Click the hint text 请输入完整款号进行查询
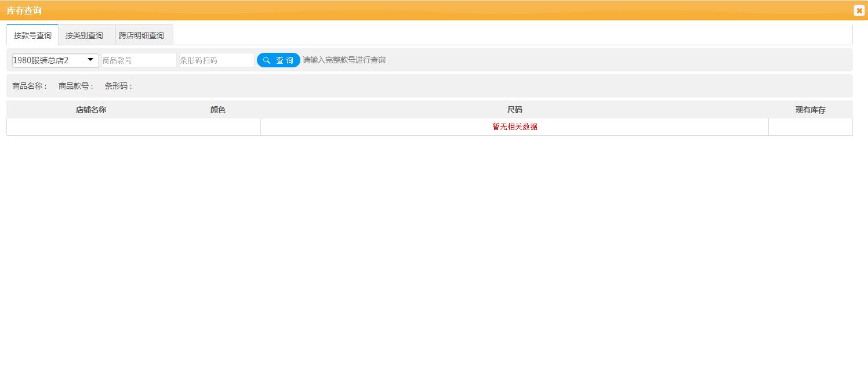 click(x=344, y=60)
